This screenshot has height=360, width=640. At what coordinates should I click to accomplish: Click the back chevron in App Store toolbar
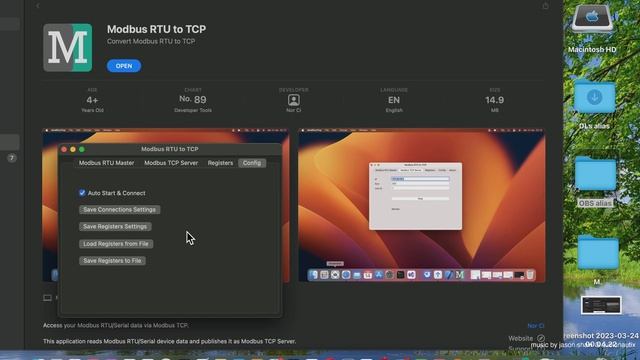[x=38, y=6]
